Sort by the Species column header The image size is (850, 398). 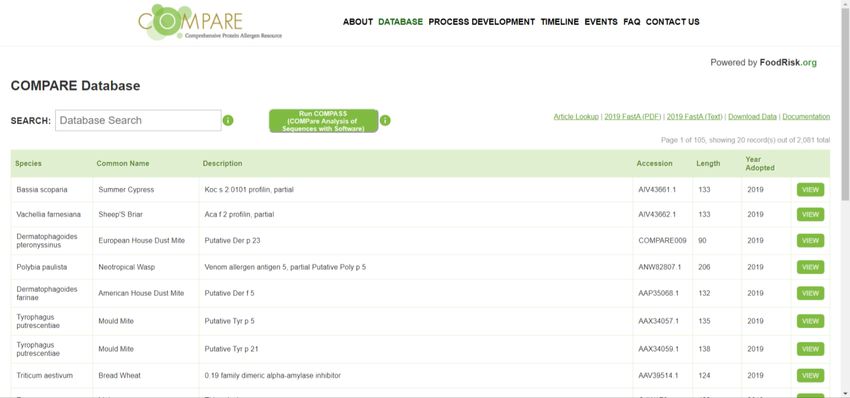(x=28, y=163)
